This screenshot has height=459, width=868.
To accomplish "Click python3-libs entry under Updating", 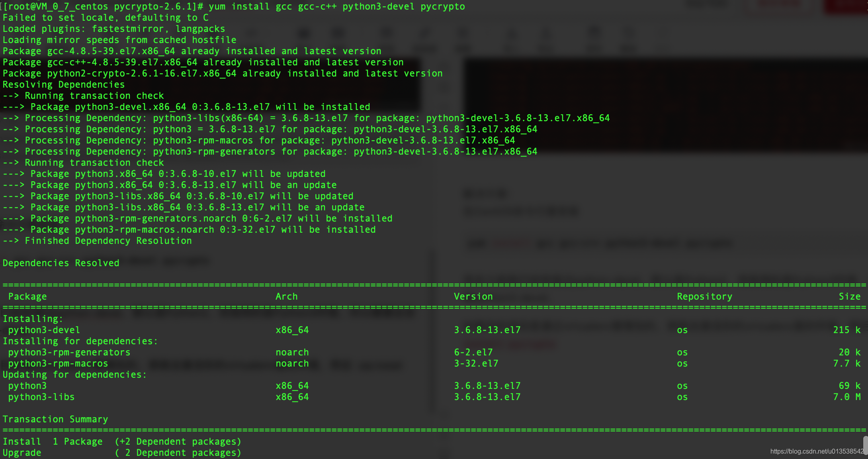I will point(41,397).
